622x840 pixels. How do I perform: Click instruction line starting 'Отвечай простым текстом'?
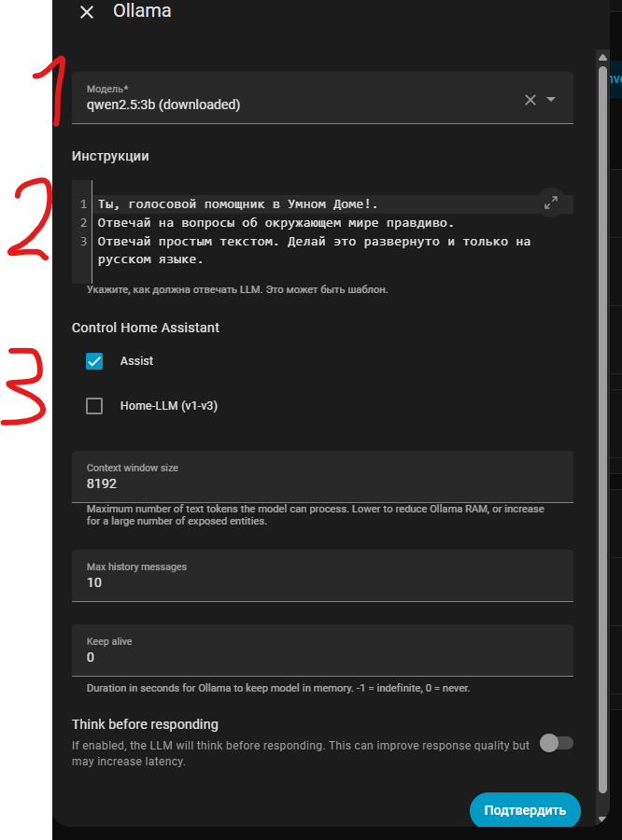(314, 250)
